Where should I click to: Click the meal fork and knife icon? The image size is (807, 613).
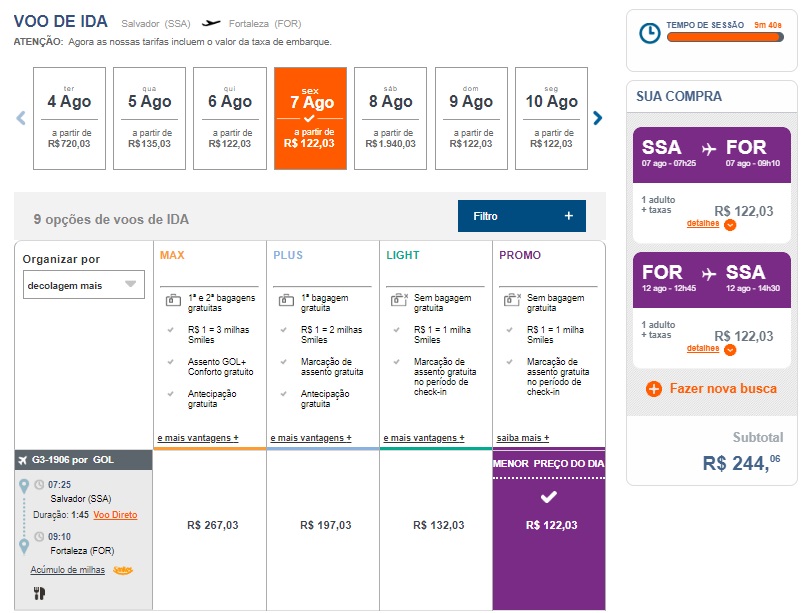[39, 593]
